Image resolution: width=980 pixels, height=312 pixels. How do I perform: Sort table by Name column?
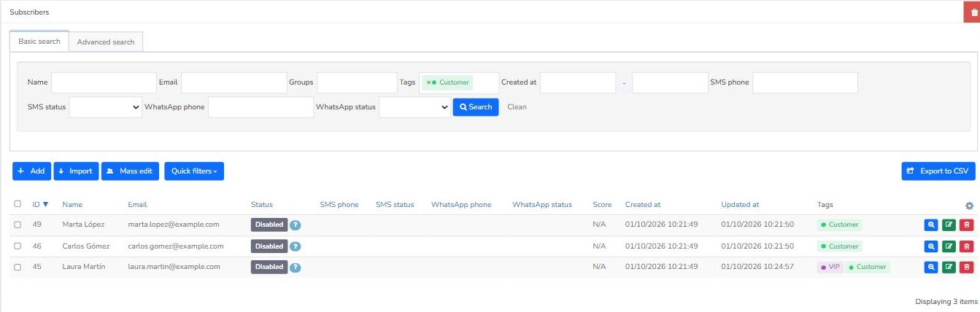[x=73, y=205]
